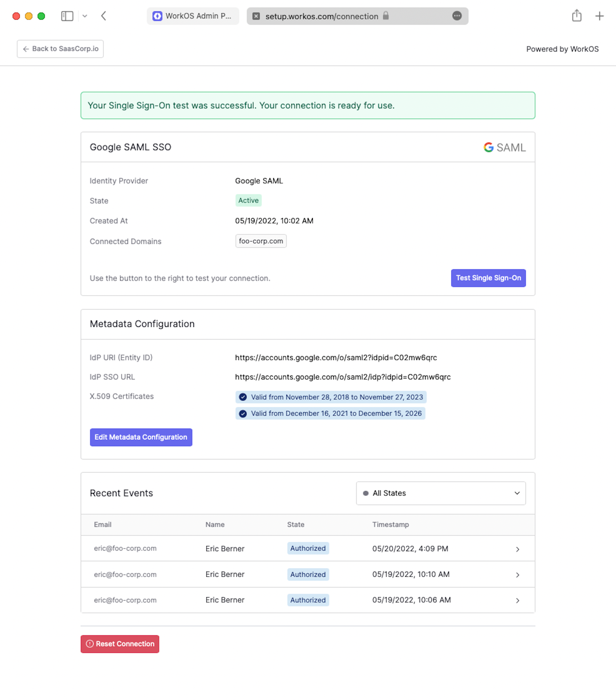The width and height of the screenshot is (616, 700).
Task: Click the Test Single Sign-On button
Action: pyautogui.click(x=488, y=278)
